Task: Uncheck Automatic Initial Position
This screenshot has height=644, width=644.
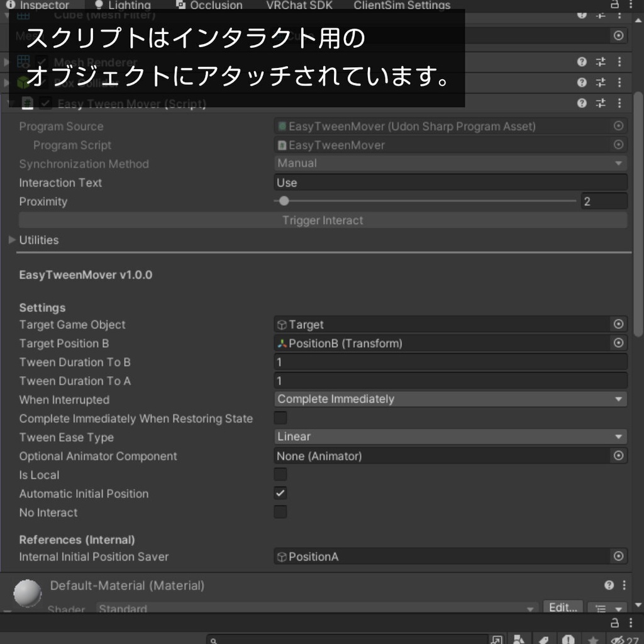Action: [x=280, y=493]
